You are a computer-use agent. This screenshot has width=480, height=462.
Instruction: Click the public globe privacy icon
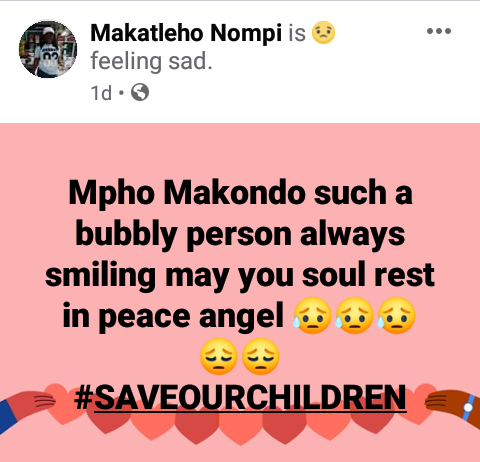coord(140,92)
